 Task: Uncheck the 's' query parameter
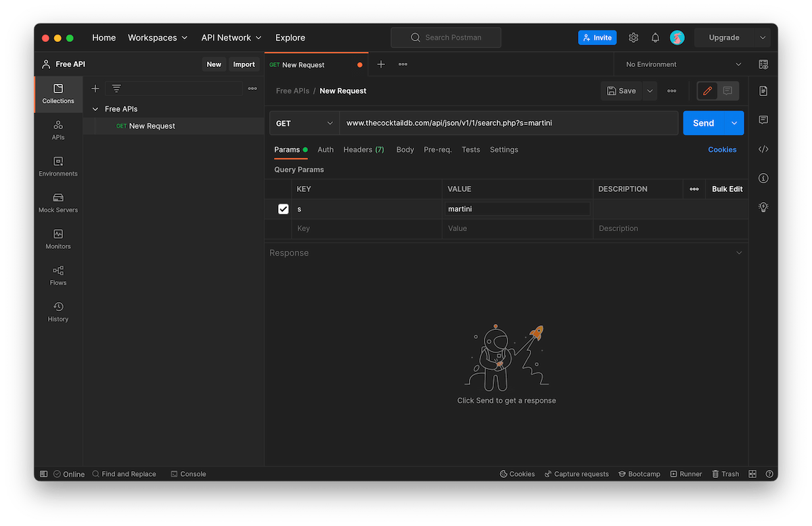(x=284, y=209)
